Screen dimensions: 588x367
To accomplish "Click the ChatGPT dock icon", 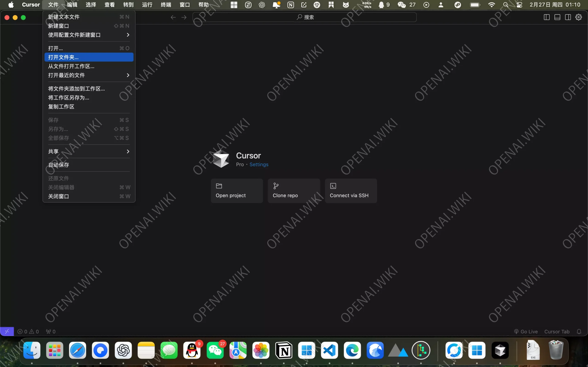I will (123, 350).
